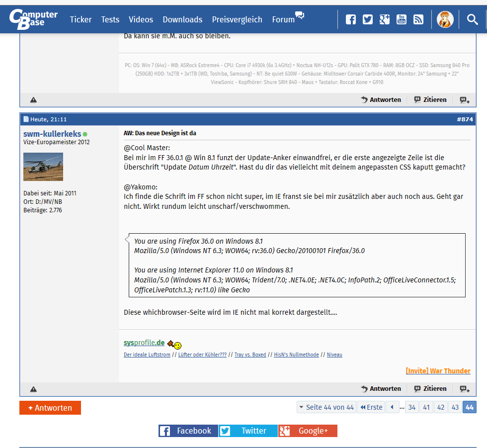487x448 pixels.
Task: Click Antworten under post #874
Action: 381,389
